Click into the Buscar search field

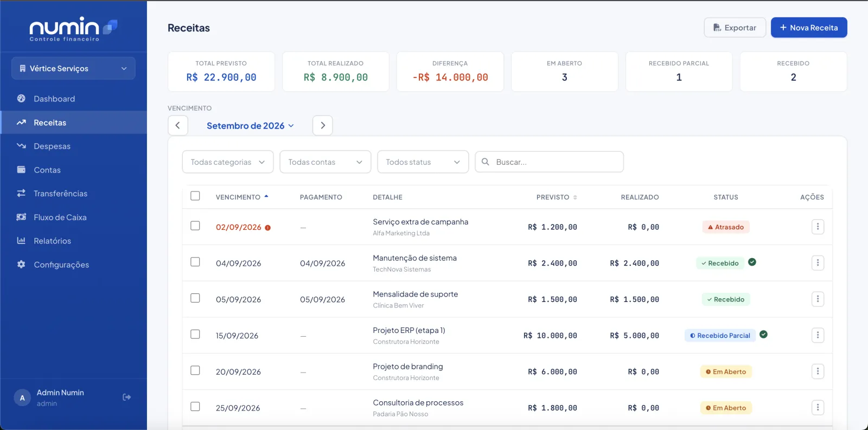tap(549, 162)
